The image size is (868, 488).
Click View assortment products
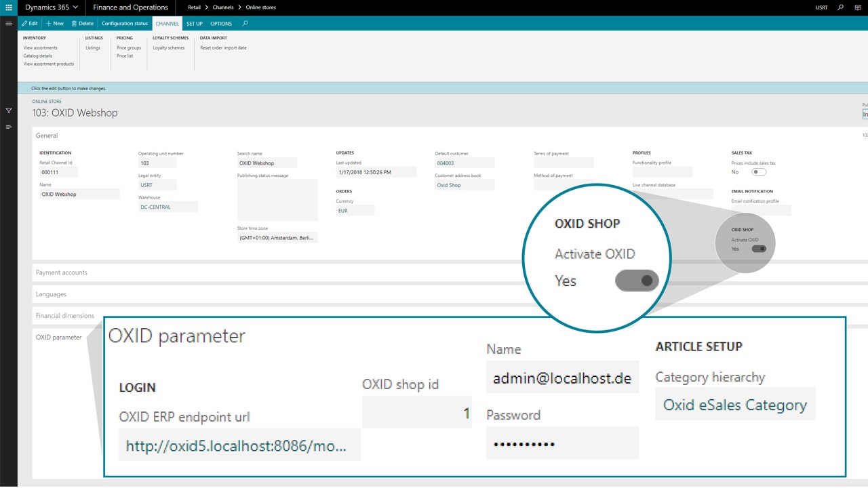(x=49, y=64)
